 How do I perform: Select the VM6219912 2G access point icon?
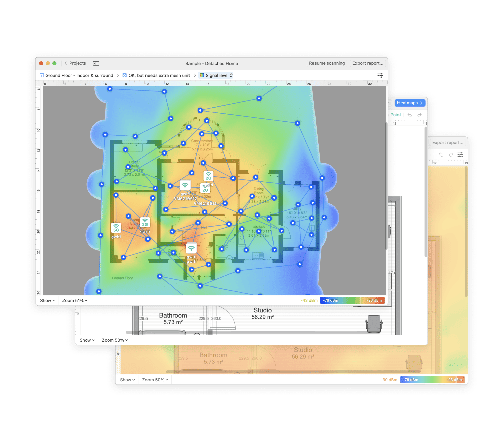pos(205,188)
